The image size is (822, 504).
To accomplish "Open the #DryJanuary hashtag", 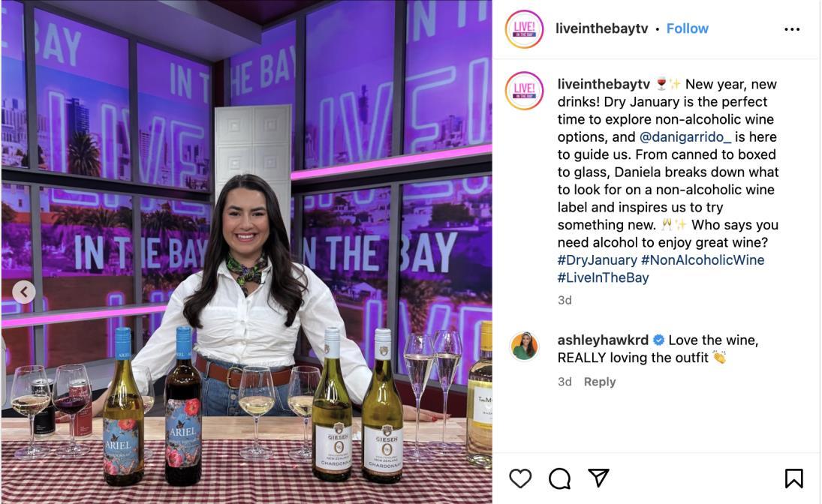I will pyautogui.click(x=597, y=259).
